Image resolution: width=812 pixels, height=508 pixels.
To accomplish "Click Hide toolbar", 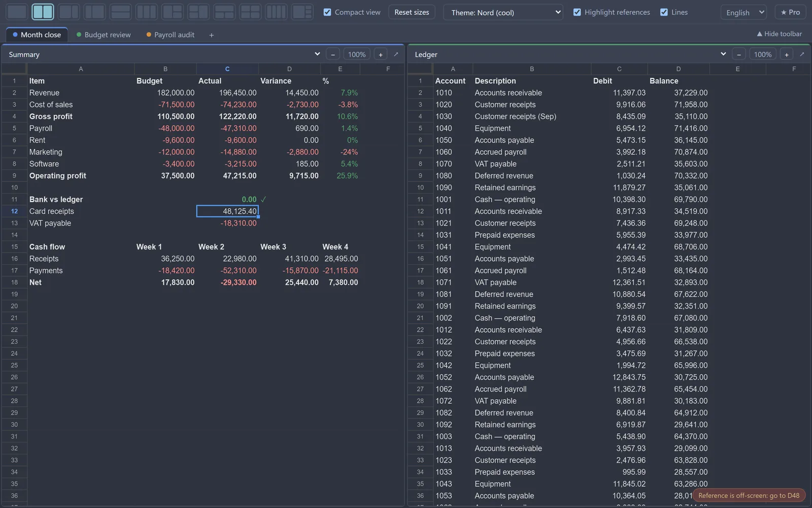I will click(x=780, y=34).
